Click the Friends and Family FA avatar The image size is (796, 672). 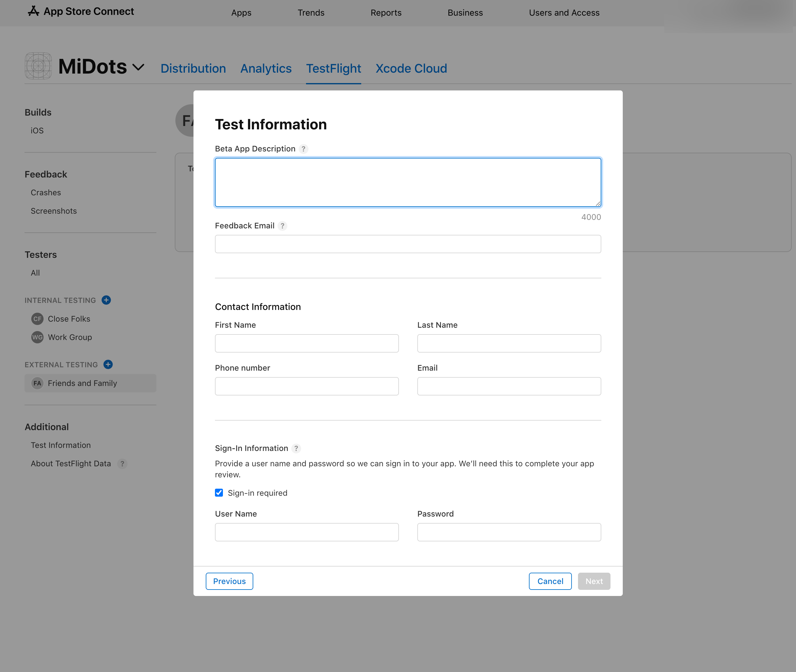click(x=37, y=383)
